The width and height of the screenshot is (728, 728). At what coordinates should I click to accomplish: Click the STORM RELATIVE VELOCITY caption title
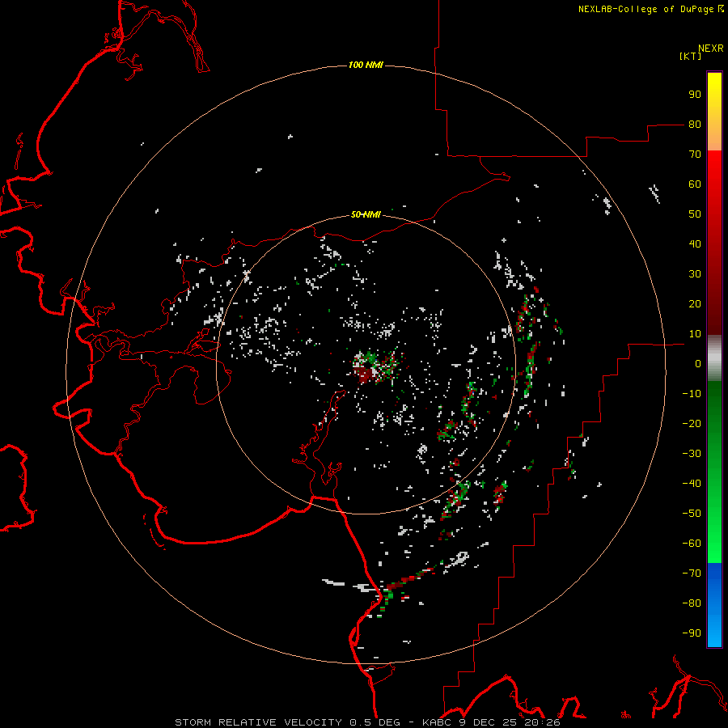coord(258,722)
